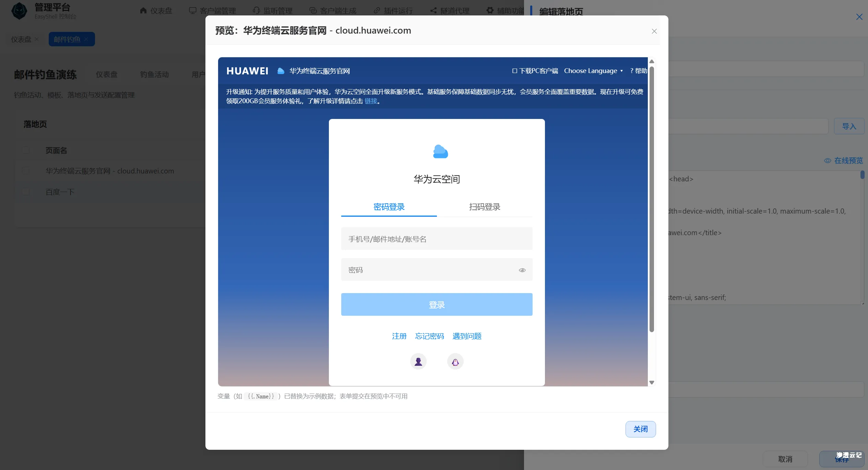Click 取消 button in edit panel
This screenshot has height=470, width=868.
coord(785,459)
